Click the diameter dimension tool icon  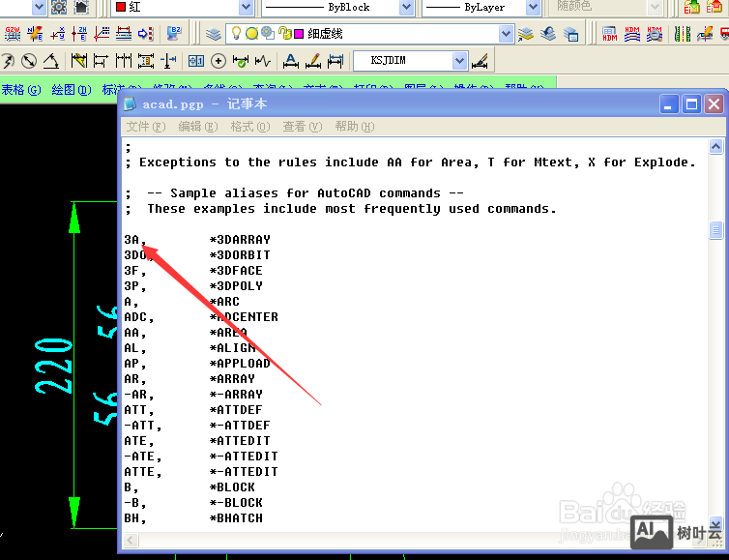tap(29, 61)
